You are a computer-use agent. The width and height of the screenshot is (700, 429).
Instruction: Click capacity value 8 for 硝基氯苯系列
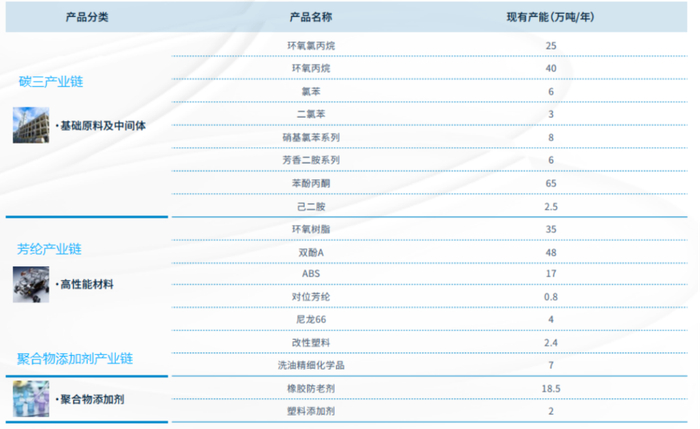click(551, 137)
